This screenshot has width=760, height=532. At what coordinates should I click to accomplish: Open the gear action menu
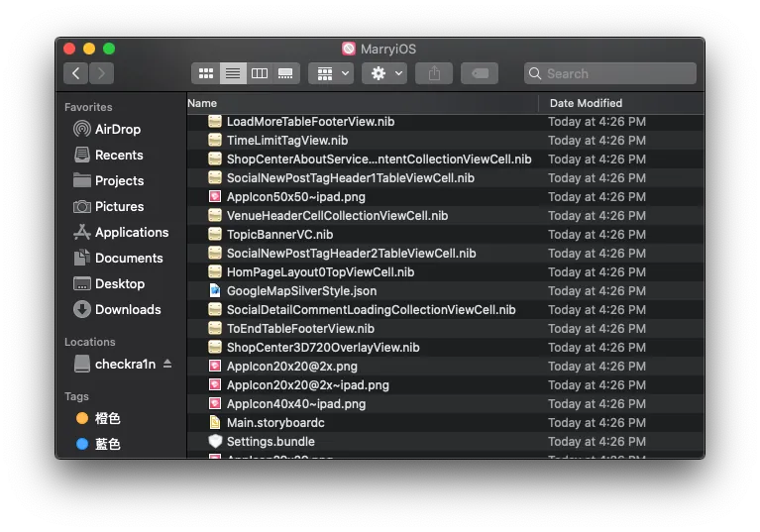coord(384,73)
